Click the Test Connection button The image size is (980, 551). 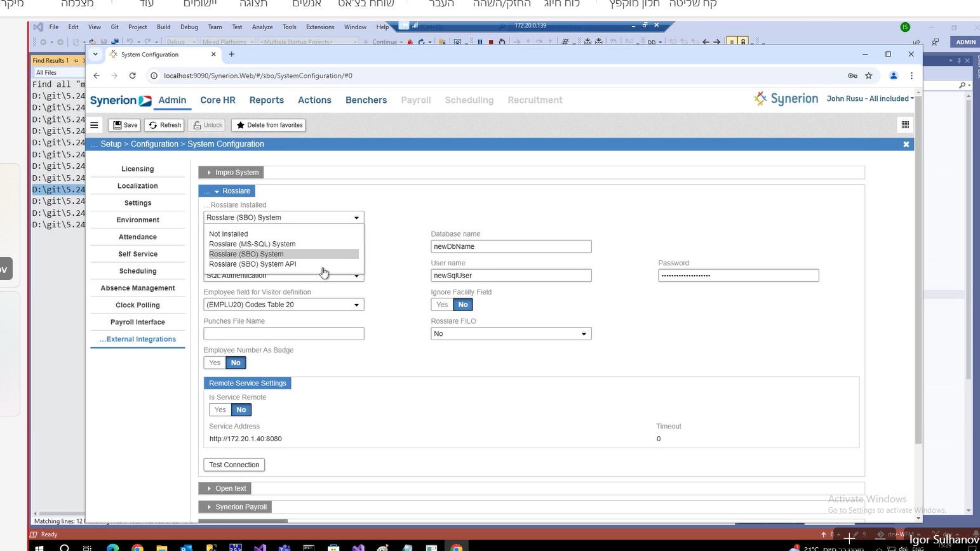234,465
